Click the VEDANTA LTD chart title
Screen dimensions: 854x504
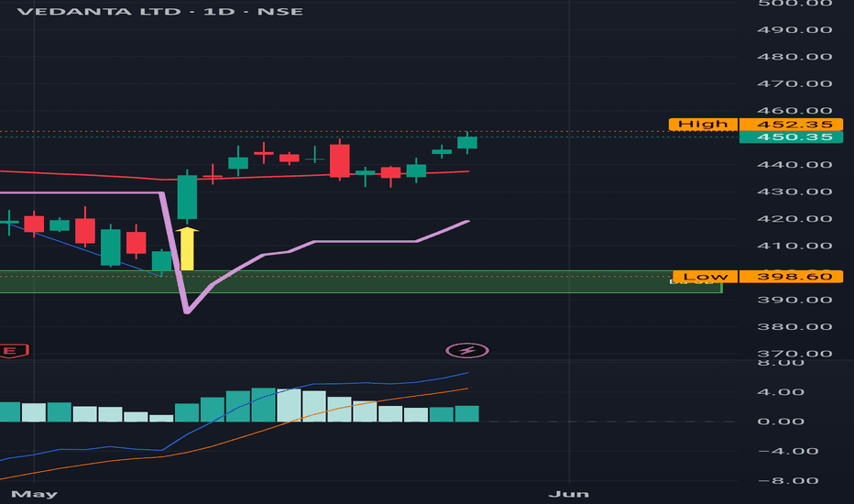point(160,11)
